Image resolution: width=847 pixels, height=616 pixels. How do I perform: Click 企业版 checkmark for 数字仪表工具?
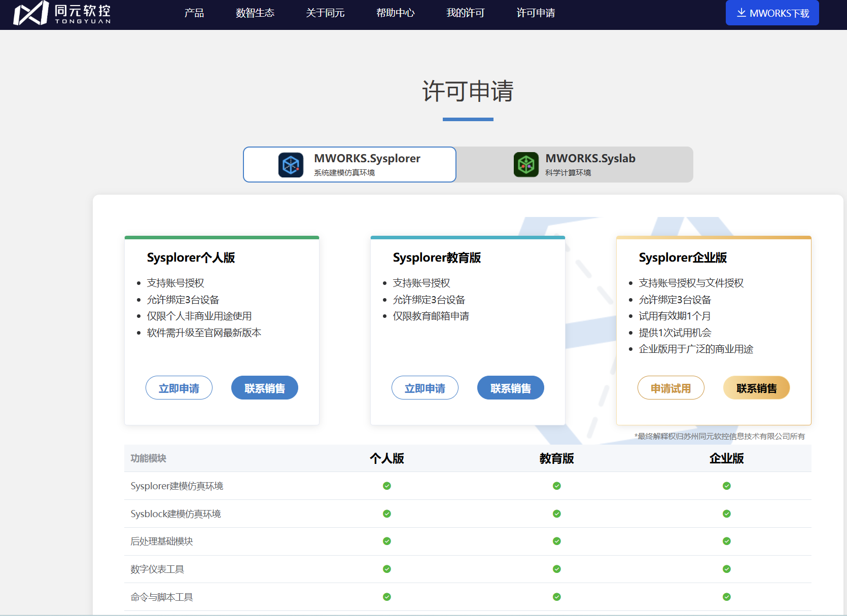[x=727, y=569]
